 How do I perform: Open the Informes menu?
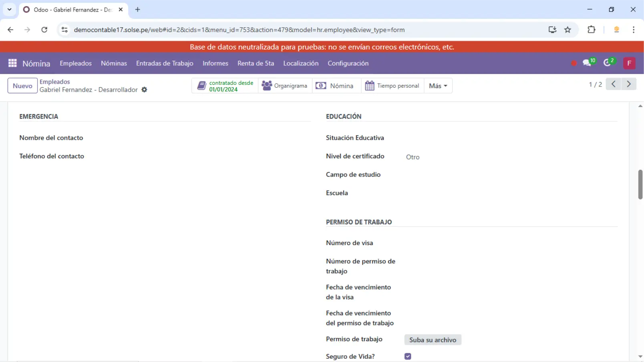pyautogui.click(x=215, y=63)
